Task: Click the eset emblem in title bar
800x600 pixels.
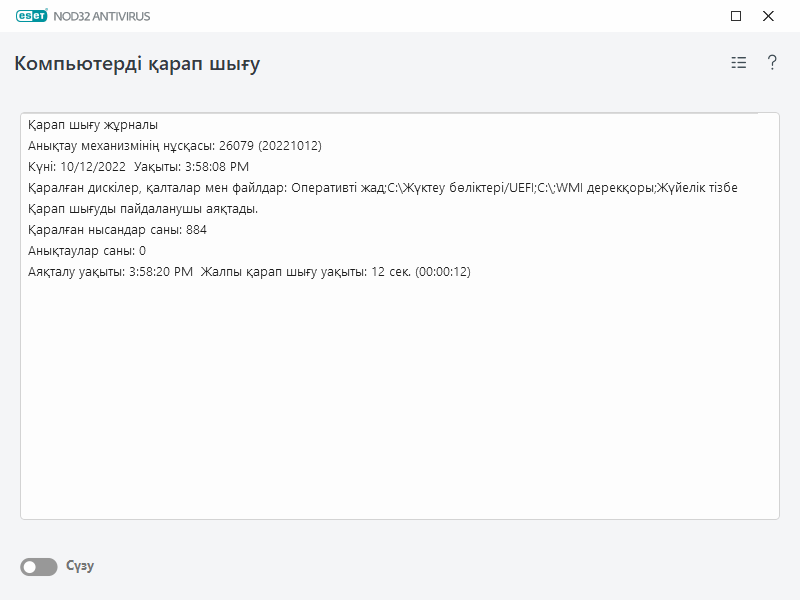Action: (x=31, y=16)
